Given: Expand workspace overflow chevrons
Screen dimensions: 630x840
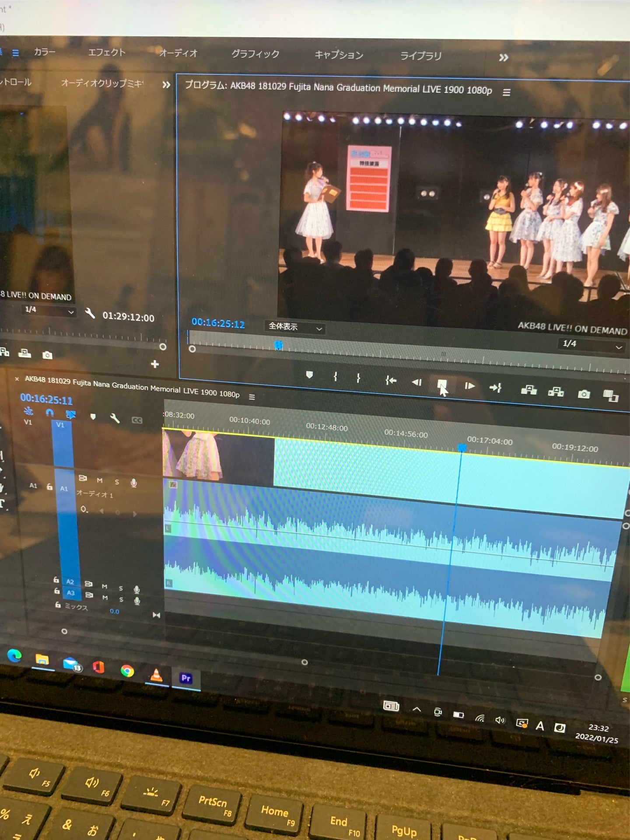Looking at the screenshot, I should click(x=504, y=57).
